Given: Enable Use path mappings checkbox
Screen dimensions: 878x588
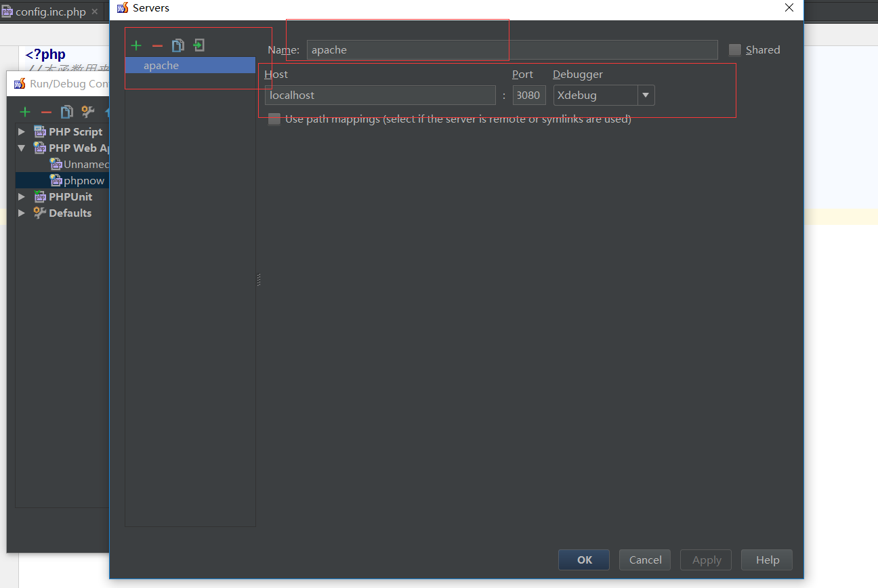Looking at the screenshot, I should (x=274, y=119).
